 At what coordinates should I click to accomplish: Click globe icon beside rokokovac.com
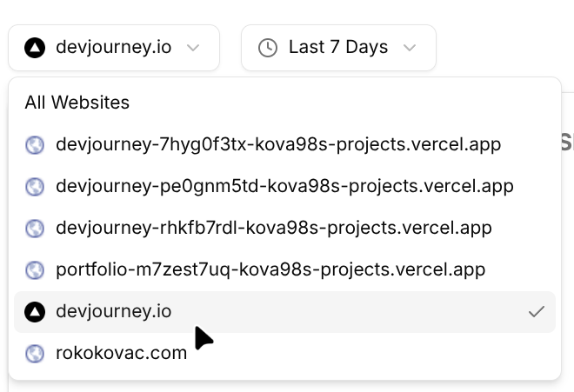click(x=35, y=353)
